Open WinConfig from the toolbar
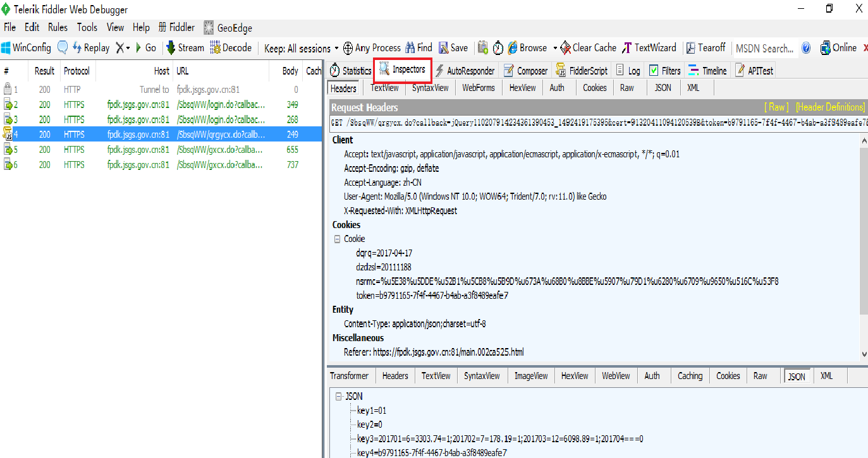Viewport: 868px width, 458px height. (26, 48)
